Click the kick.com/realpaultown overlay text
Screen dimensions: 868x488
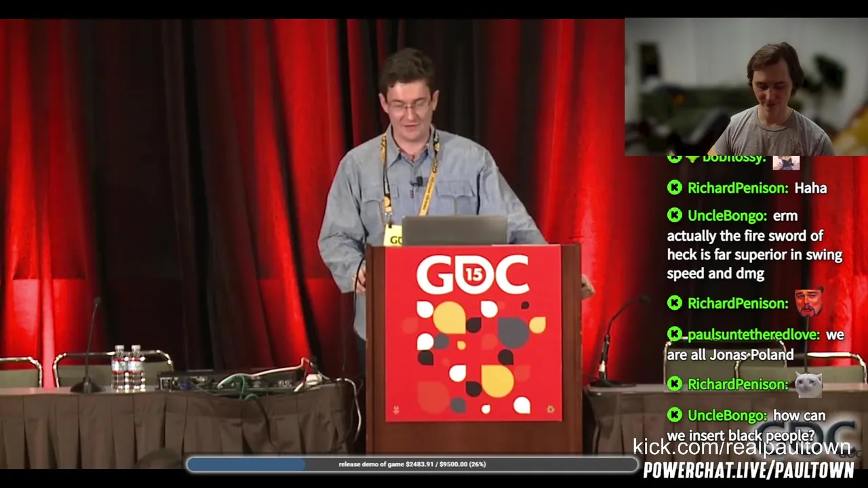tap(742, 447)
